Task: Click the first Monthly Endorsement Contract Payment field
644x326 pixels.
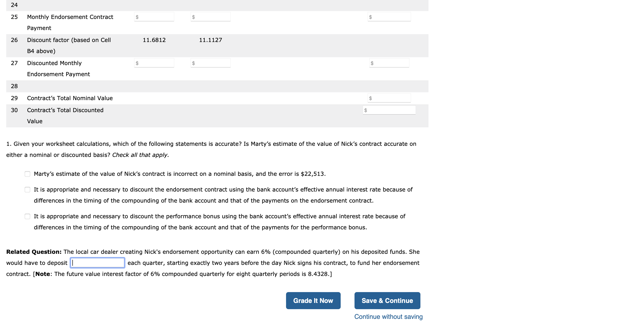Action: point(154,17)
